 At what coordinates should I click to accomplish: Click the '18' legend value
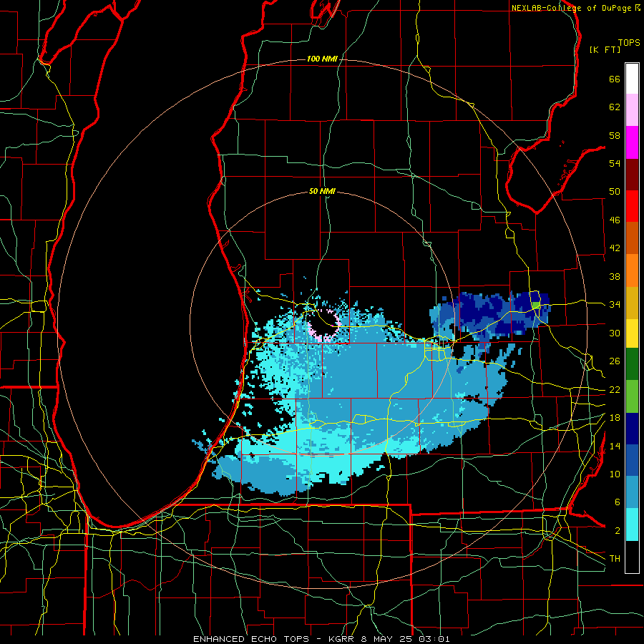[615, 418]
